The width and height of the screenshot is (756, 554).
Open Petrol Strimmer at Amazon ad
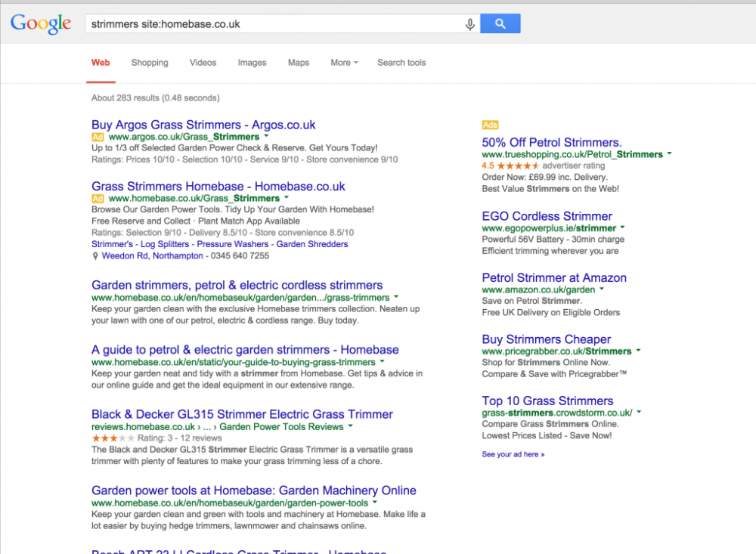[554, 278]
